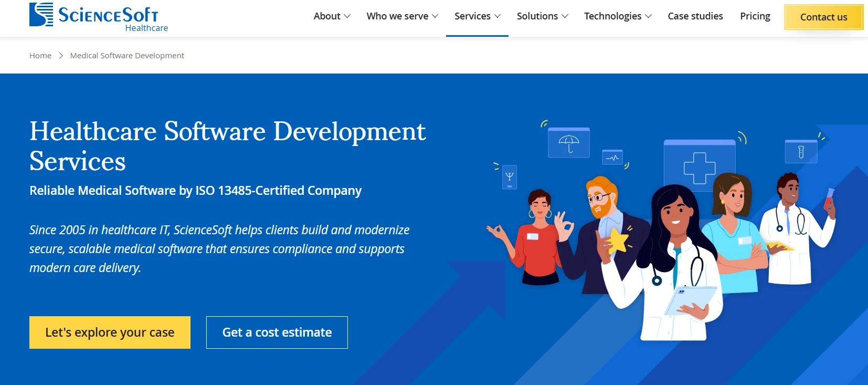Screen dimensions: 868x385
Task: Expand the About dropdown chevron
Action: pos(347,16)
